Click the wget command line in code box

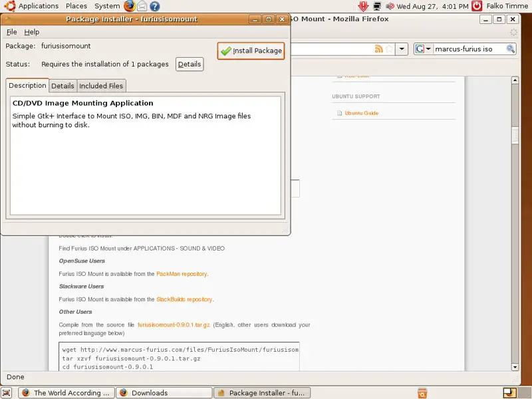tap(180, 350)
